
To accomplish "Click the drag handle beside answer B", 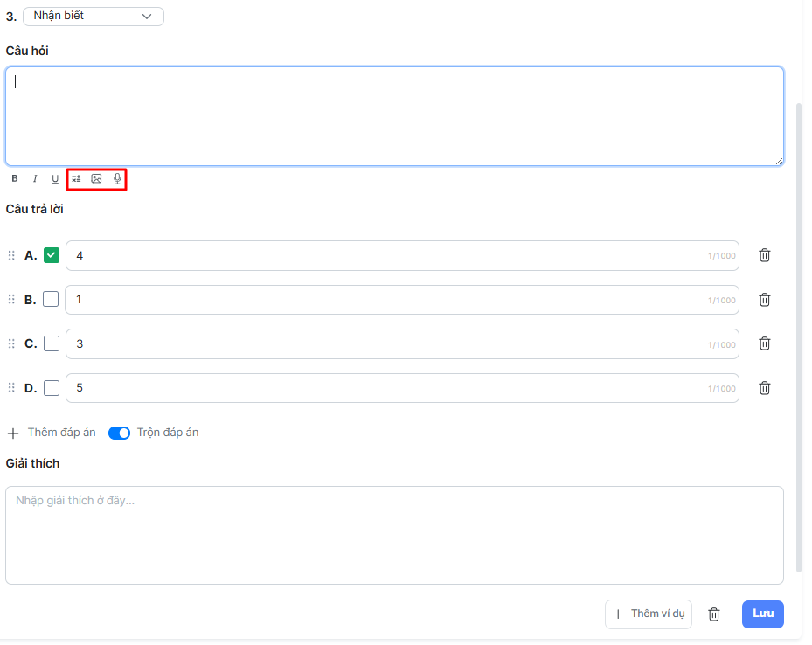I will pyautogui.click(x=11, y=300).
